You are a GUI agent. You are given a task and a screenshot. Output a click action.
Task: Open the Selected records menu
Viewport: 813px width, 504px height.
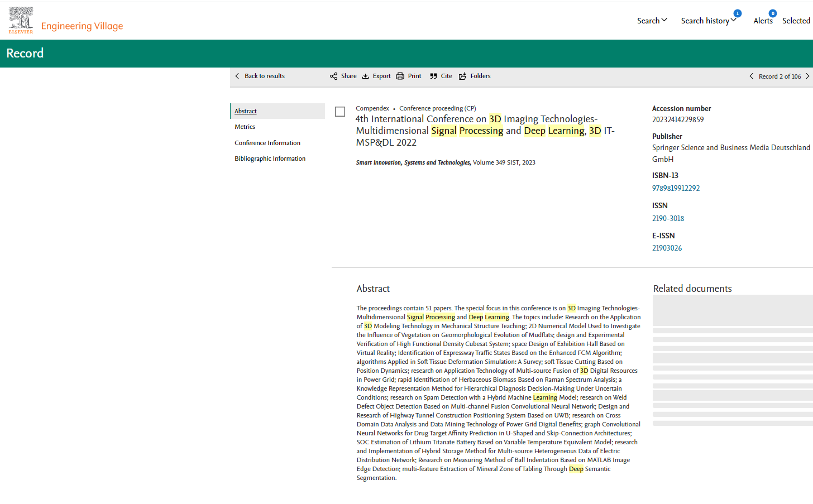(796, 21)
